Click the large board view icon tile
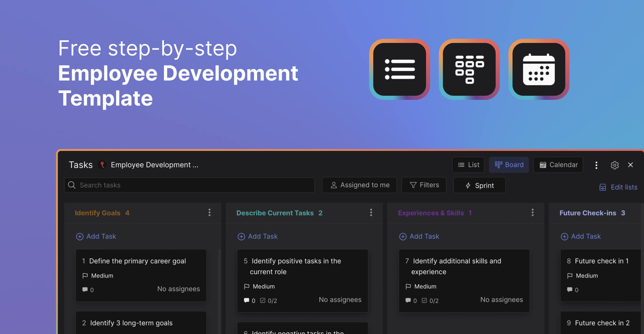The width and height of the screenshot is (644, 334). [x=469, y=69]
